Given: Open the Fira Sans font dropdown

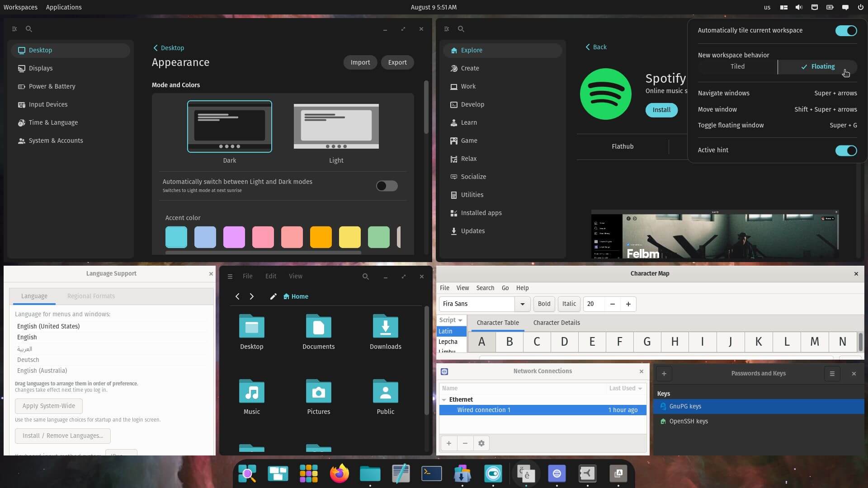Looking at the screenshot, I should pyautogui.click(x=522, y=304).
